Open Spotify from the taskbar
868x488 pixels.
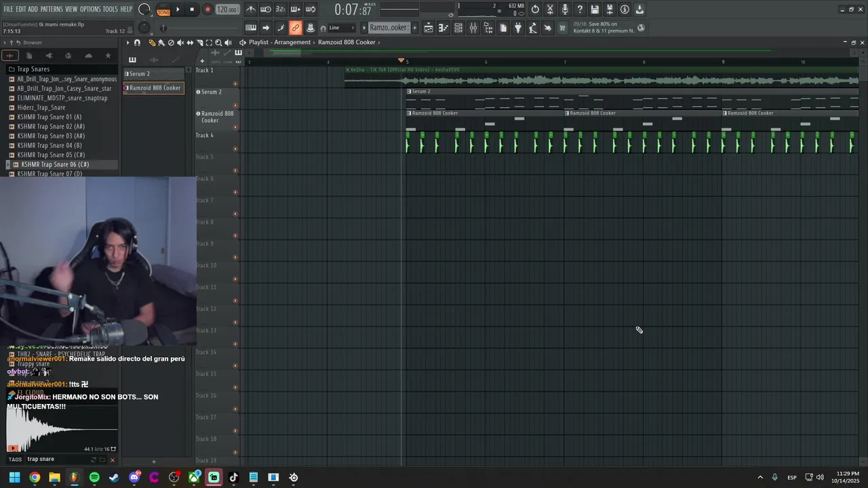coord(94,477)
